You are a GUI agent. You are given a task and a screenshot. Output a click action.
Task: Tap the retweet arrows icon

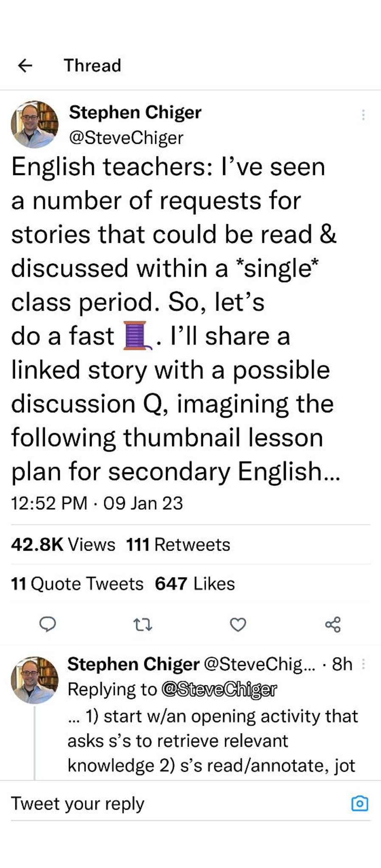[x=143, y=624]
